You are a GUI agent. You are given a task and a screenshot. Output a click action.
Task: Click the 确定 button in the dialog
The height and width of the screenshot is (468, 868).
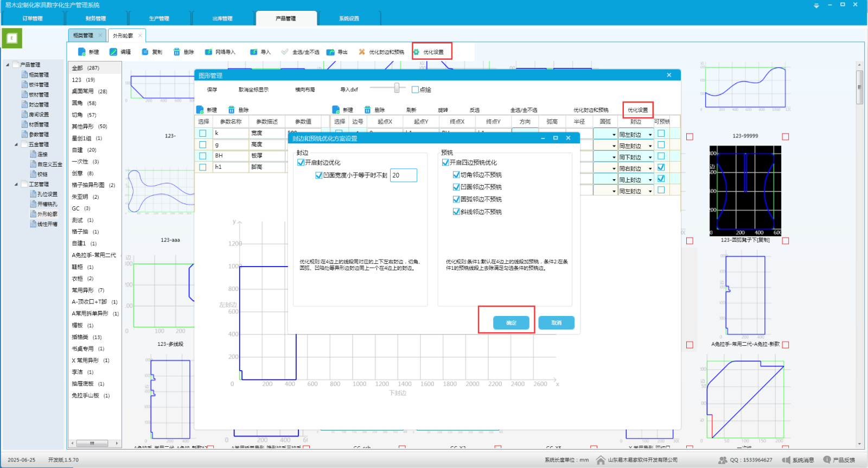(511, 322)
